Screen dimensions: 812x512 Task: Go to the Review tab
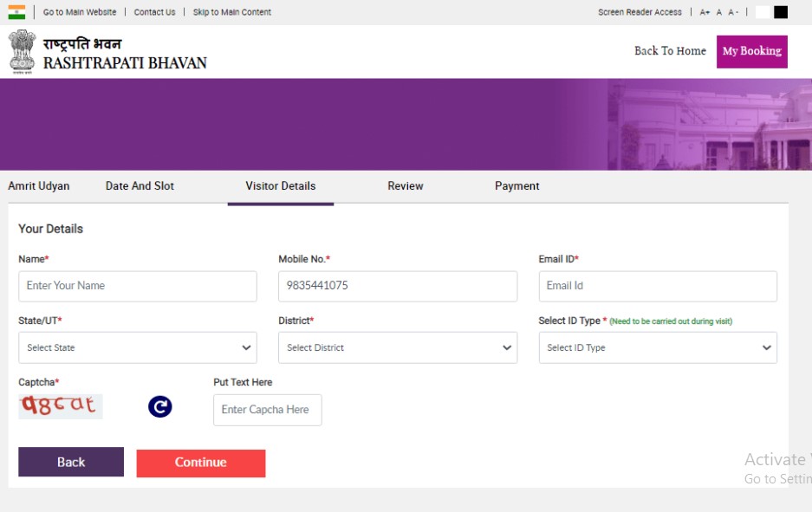coord(406,186)
